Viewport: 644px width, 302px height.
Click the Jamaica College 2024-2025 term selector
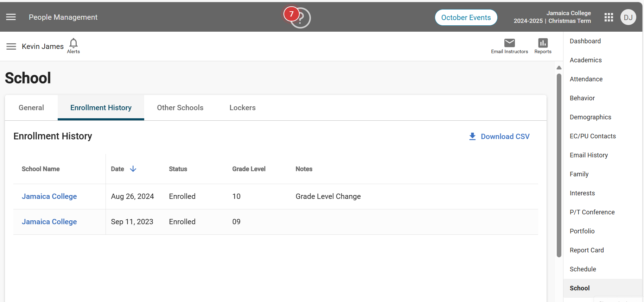552,17
